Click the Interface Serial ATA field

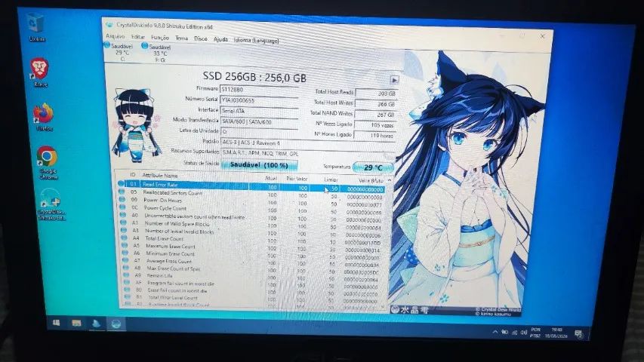(259, 111)
